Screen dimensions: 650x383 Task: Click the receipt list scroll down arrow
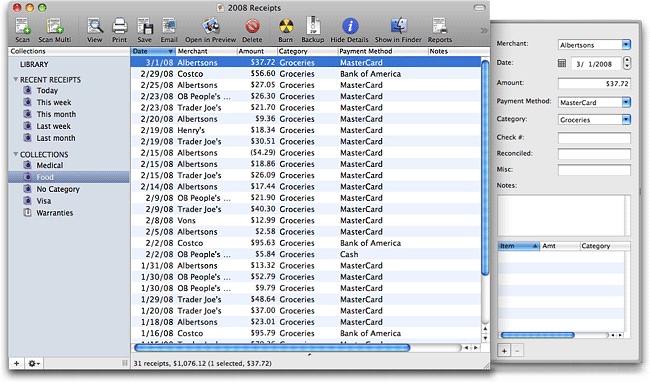point(485,338)
